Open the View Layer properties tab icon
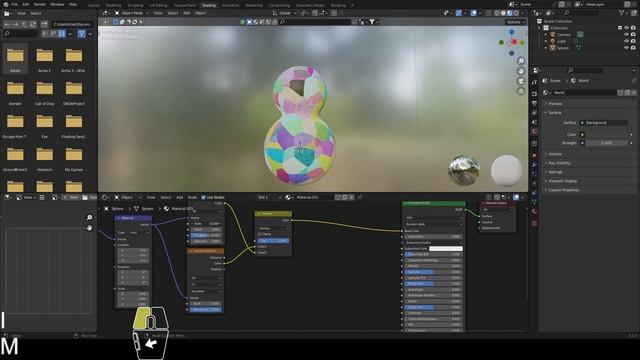Screen dimensions: 640x360 click(x=534, y=112)
